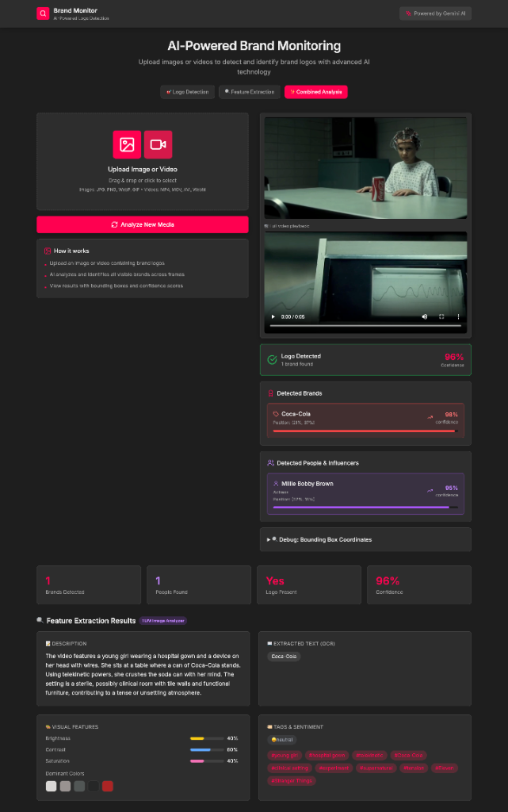The height and width of the screenshot is (812, 508).
Task: Click the Powered by Gemini AI badge
Action: 435,13
